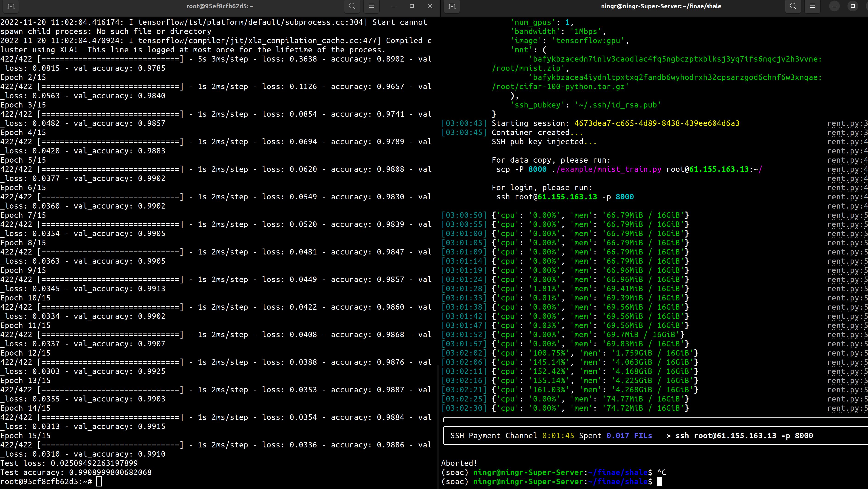Click timer 0:01:45 in SSH Payment Channel
This screenshot has width=868, height=489.
click(558, 435)
